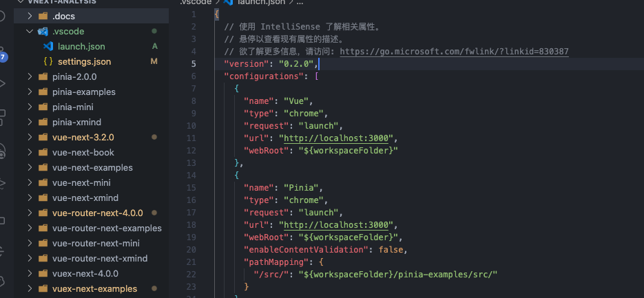Click the VS Code icon beside launch.json in tree
Screen dimensions: 644x298
pos(48,46)
